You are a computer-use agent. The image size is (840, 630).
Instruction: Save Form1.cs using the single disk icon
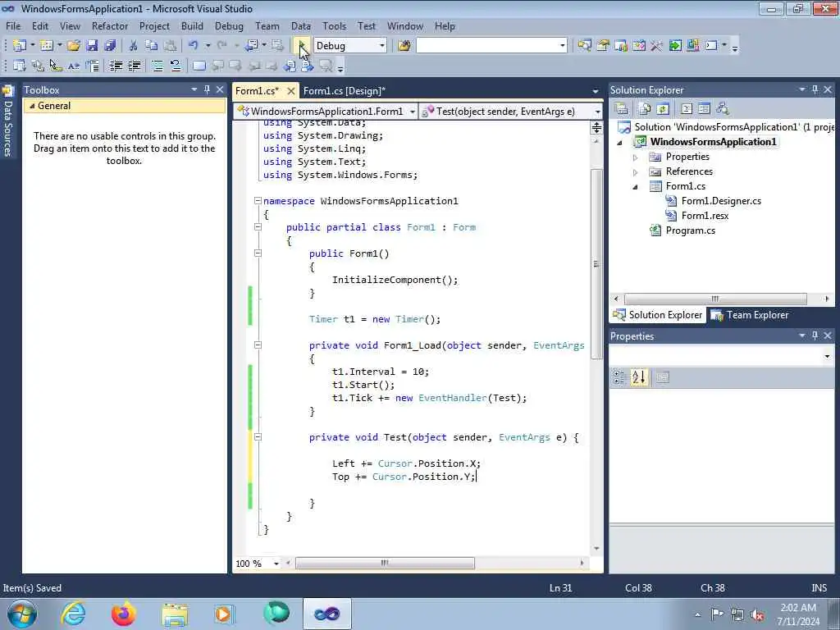coord(92,46)
